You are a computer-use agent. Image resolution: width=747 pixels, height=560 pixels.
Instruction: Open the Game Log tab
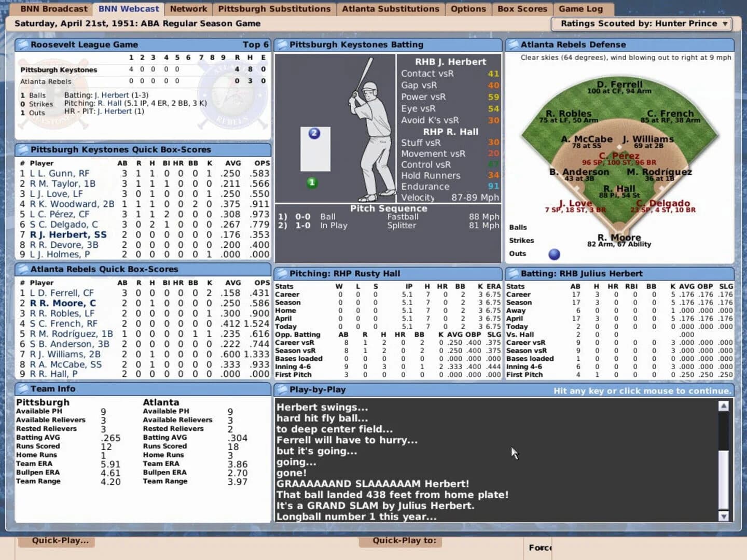tap(581, 8)
